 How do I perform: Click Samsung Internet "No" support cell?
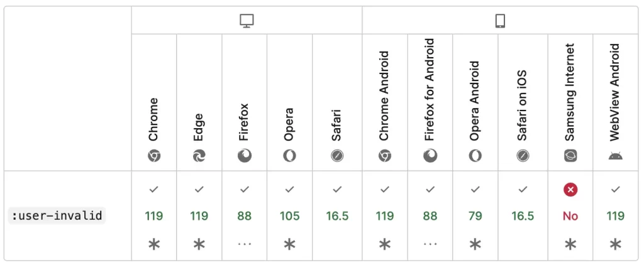pos(570,216)
